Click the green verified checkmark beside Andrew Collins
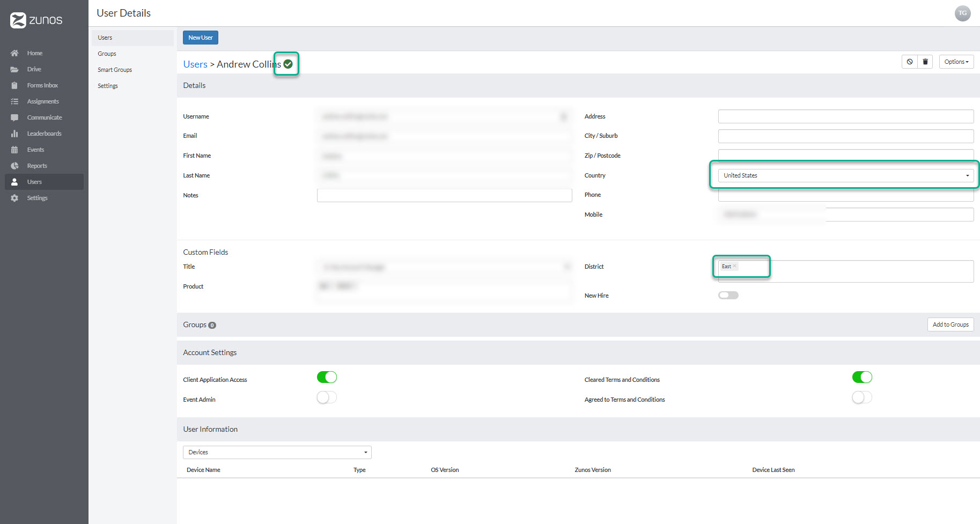 pos(288,64)
